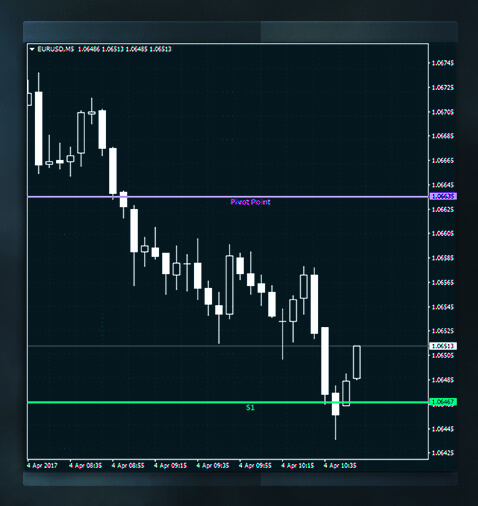The width and height of the screenshot is (478, 506).
Task: Click the 4 Apr 10:35 time label
Action: tap(340, 466)
